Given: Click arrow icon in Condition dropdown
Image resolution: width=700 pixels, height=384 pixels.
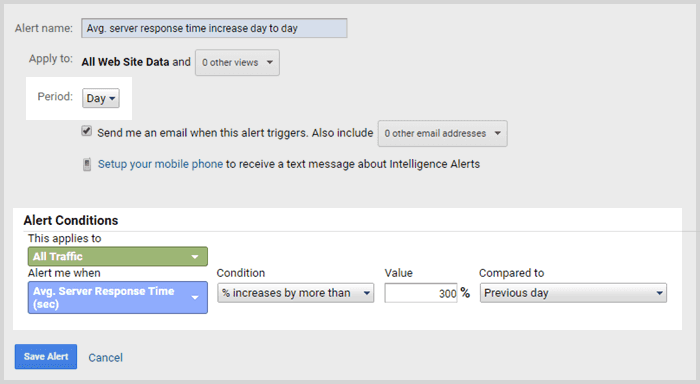Looking at the screenshot, I should point(367,293).
